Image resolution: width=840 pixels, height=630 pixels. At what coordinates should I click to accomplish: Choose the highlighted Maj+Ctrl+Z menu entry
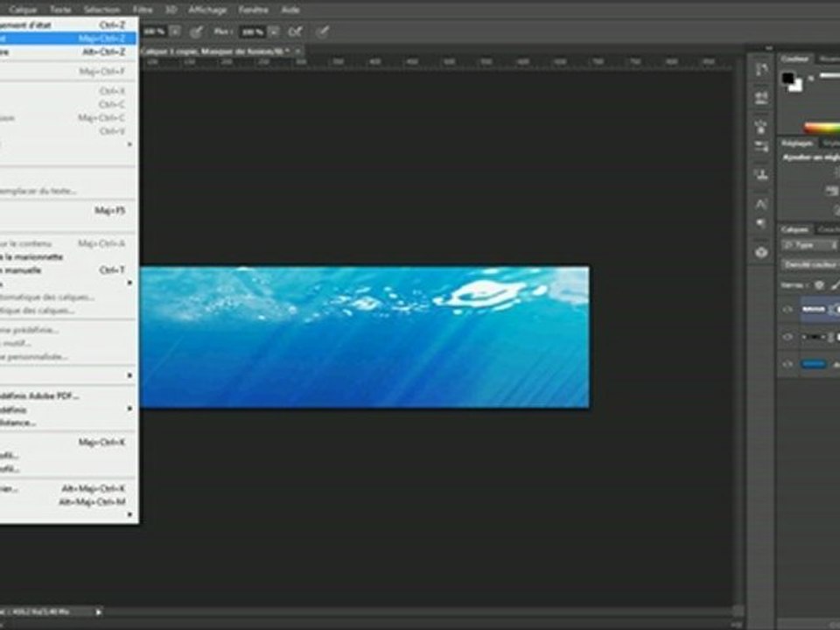point(67,38)
